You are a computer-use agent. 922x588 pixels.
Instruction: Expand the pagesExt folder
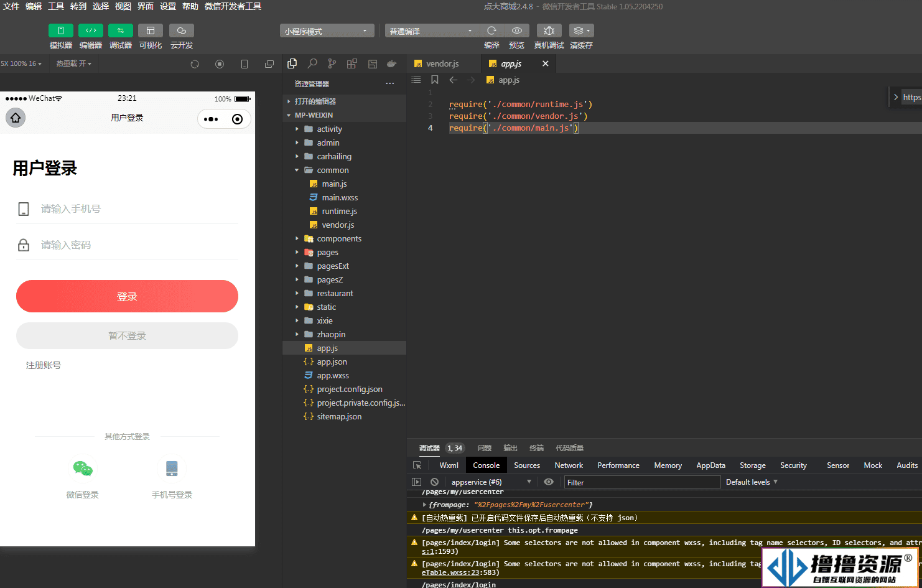tap(344, 266)
